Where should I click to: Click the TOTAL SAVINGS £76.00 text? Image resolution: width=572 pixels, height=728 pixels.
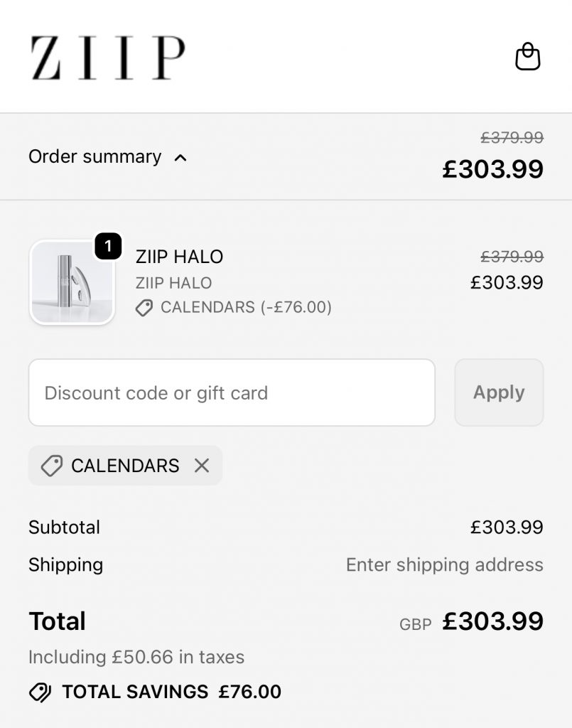point(171,692)
